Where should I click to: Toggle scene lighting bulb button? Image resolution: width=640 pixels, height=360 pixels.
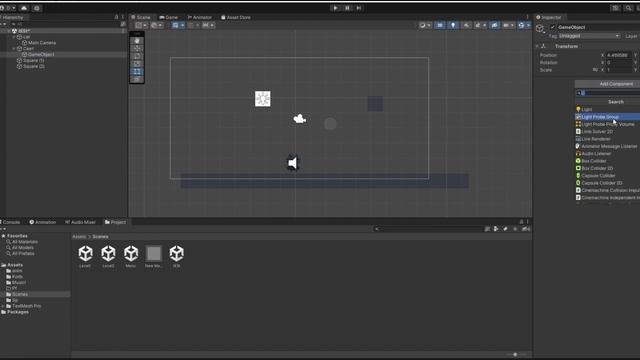pos(453,25)
